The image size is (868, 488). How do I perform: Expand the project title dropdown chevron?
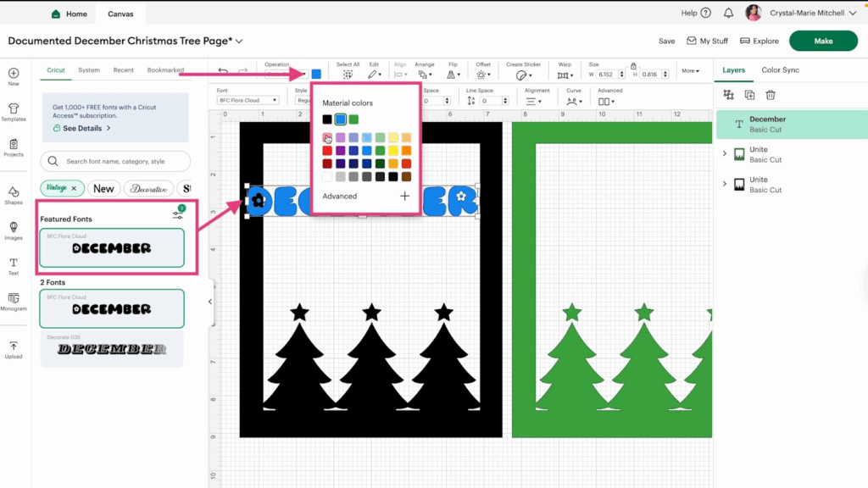pos(239,41)
